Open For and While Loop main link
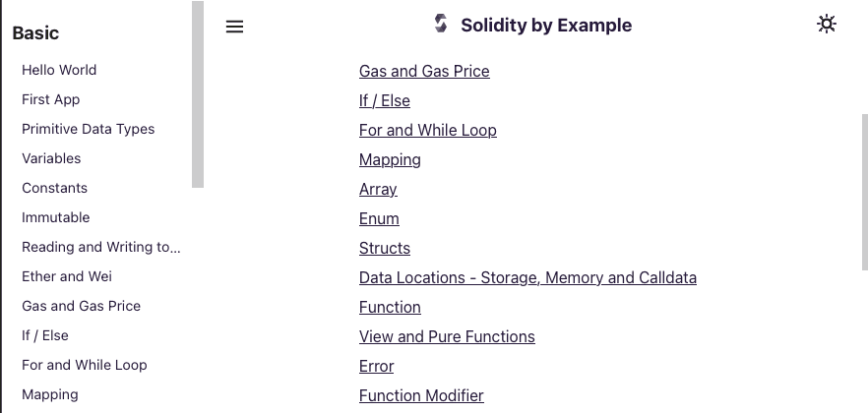Screen dimensions: 868x413 (x=427, y=131)
